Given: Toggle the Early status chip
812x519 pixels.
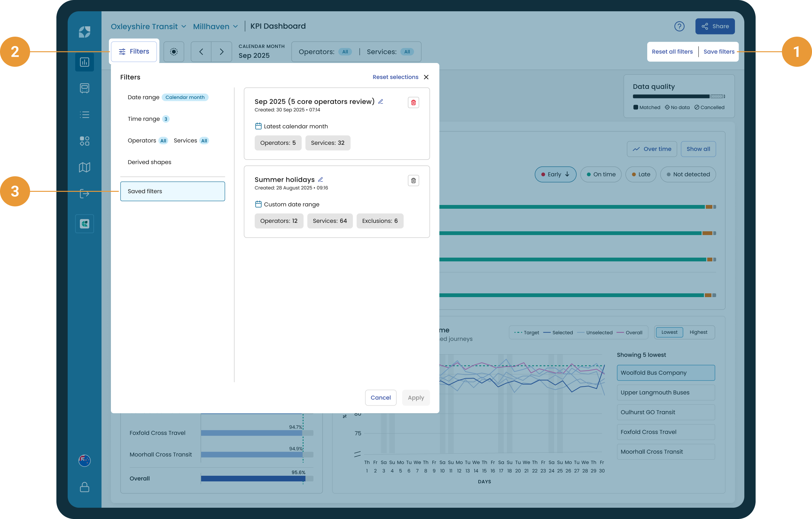Looking at the screenshot, I should pos(555,174).
